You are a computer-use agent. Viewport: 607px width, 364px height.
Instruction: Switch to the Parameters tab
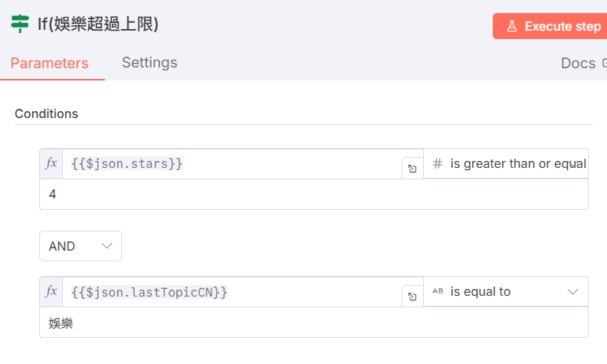49,63
